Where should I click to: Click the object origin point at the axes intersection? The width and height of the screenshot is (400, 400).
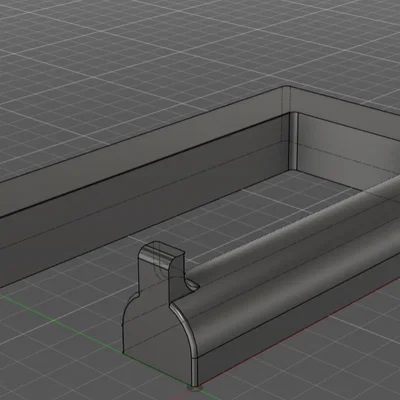click(194, 387)
